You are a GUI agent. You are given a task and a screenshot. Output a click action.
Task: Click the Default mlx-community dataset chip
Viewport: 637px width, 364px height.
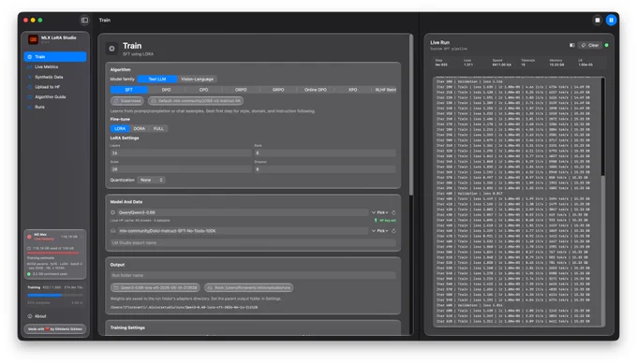click(x=196, y=101)
